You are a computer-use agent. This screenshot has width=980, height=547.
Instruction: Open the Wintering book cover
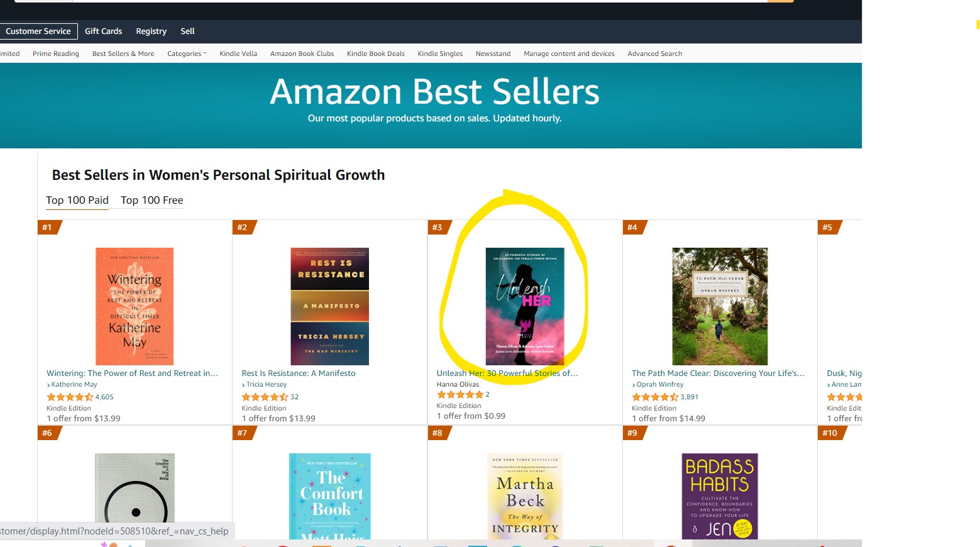pos(135,306)
